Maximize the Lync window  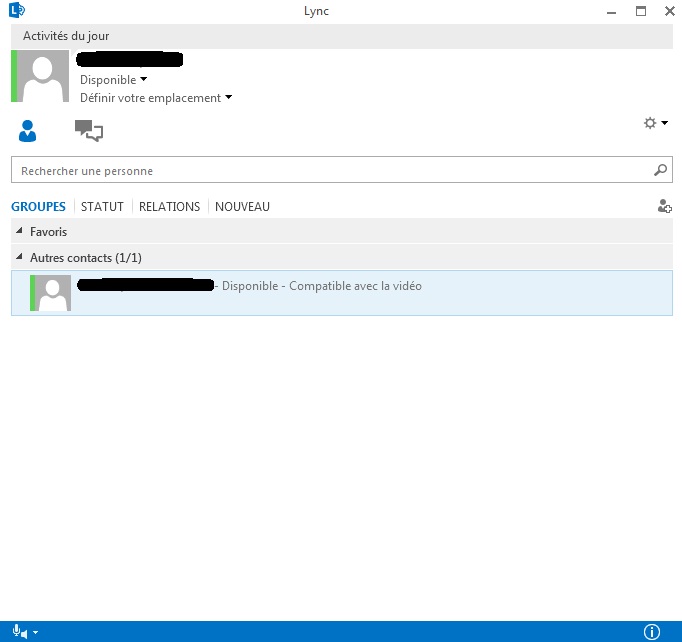point(641,11)
